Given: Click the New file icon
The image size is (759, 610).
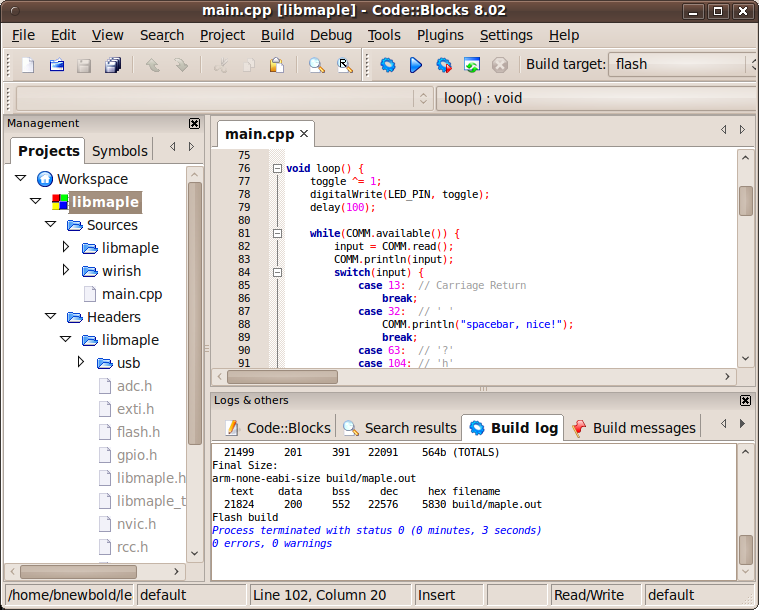Looking at the screenshot, I should pos(28,65).
